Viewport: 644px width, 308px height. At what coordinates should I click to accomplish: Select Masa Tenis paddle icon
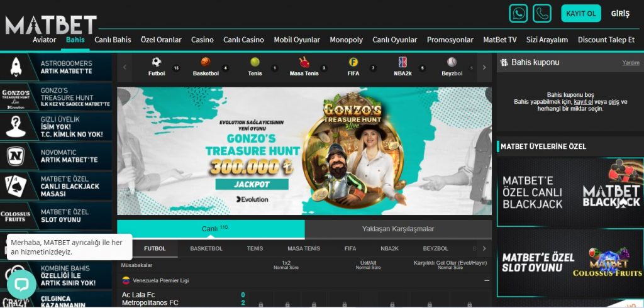(x=304, y=62)
